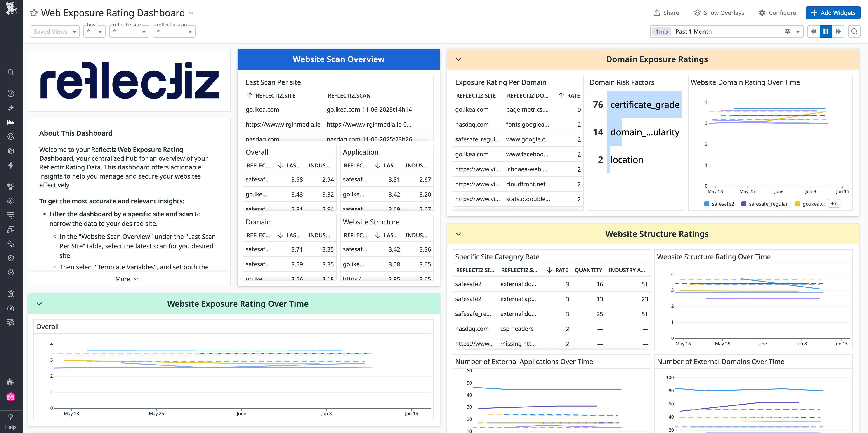Open the dashboard title menu chevron
The width and height of the screenshot is (868, 433).
point(191,13)
